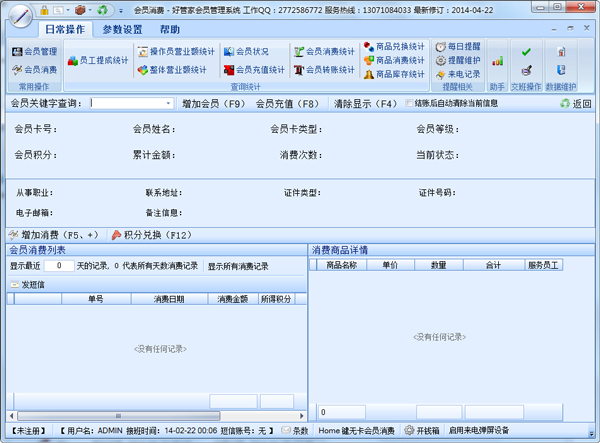Viewport: 600px width, 443px height.
Task: Click the 【未注册】 status bar label
Action: coord(28,431)
